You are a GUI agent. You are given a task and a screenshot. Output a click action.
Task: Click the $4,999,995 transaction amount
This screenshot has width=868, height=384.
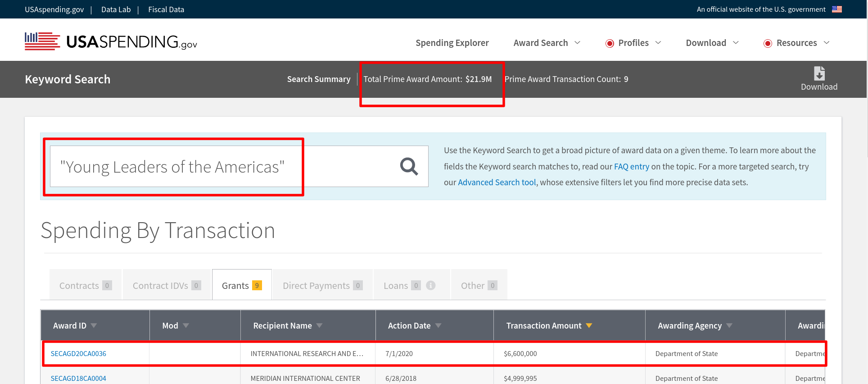tap(520, 379)
